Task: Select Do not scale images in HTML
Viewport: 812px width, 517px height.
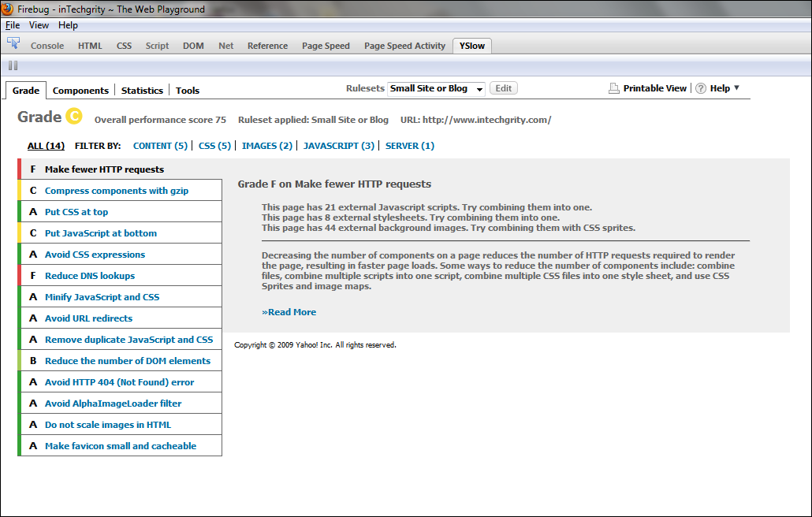Action: click(x=120, y=424)
